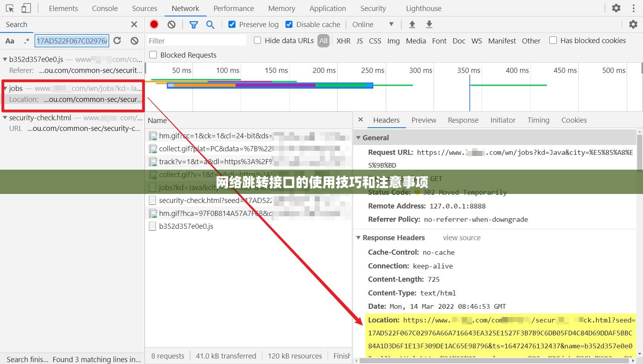The width and height of the screenshot is (643, 364).
Task: Collapse the Response Headers section
Action: point(358,237)
